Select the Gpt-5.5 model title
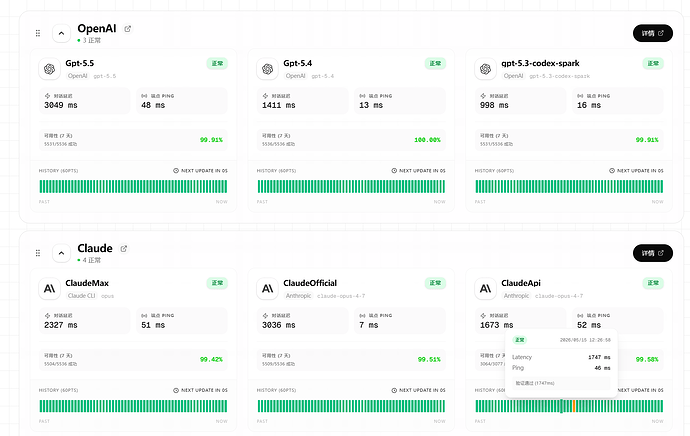This screenshot has width=690, height=436. pos(80,63)
